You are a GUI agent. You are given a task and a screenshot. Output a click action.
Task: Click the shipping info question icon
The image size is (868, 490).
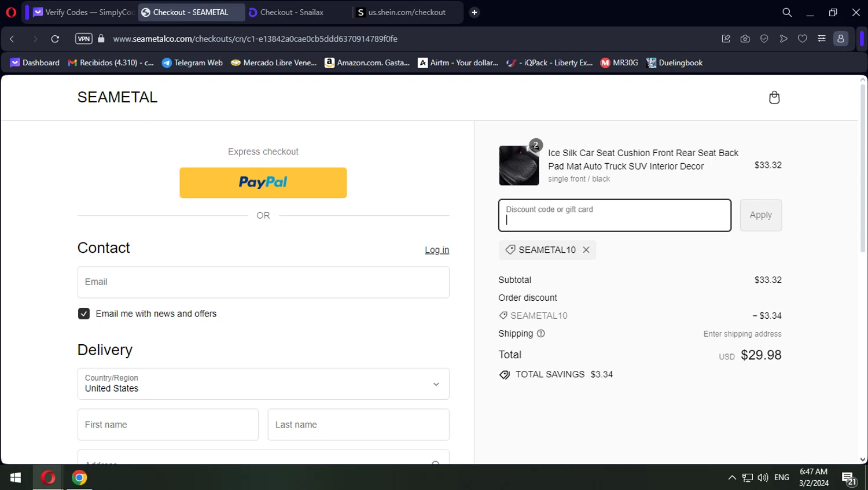541,334
